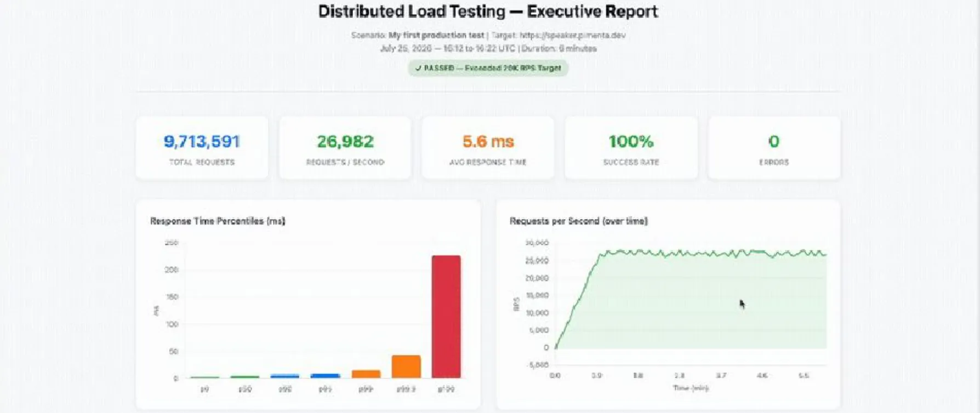
Task: Open the speaker.pimenta.dev target URL
Action: point(572,35)
